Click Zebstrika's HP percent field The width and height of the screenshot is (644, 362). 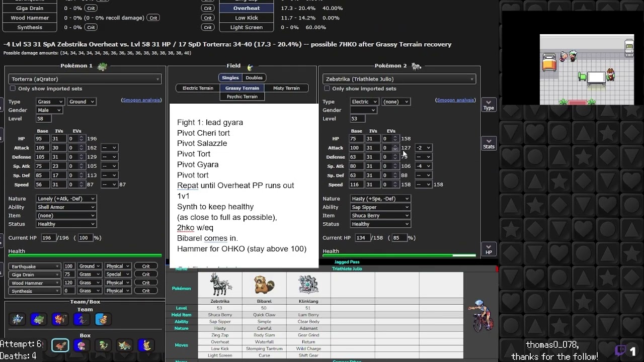point(400,238)
